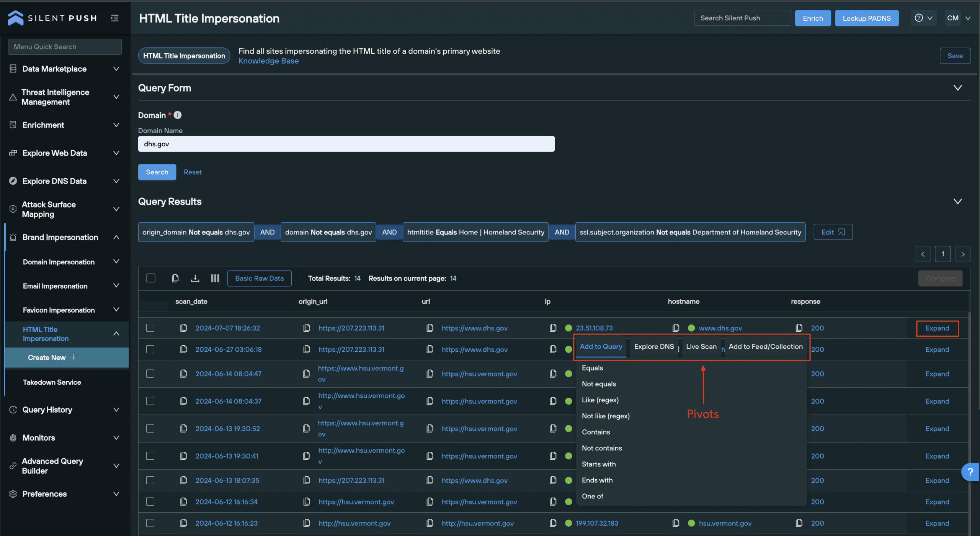Collapse the Query Results section chevron
Screen dimensions: 980x536
957,201
